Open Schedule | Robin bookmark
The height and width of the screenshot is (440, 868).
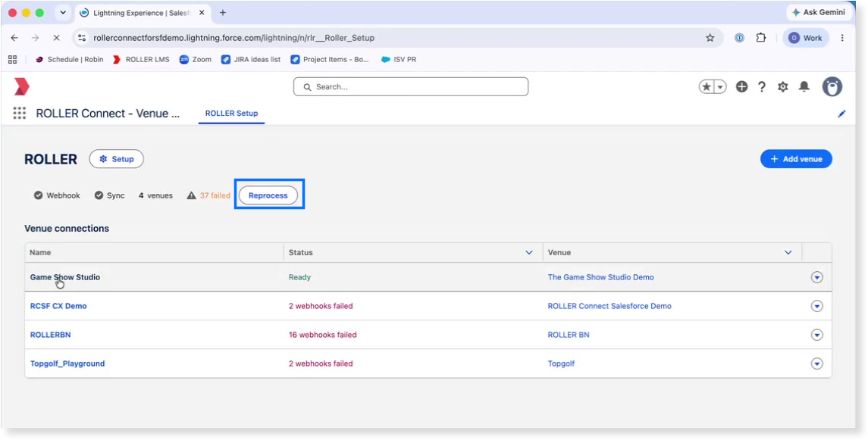pyautogui.click(x=69, y=59)
